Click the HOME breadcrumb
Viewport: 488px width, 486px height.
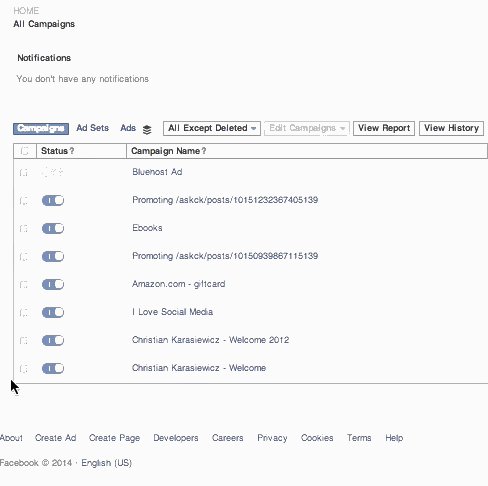[26, 11]
